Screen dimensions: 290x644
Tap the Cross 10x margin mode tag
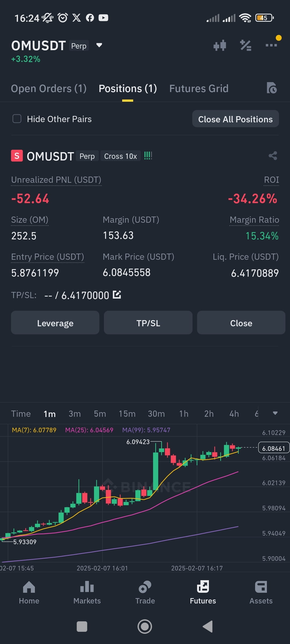[x=121, y=156]
